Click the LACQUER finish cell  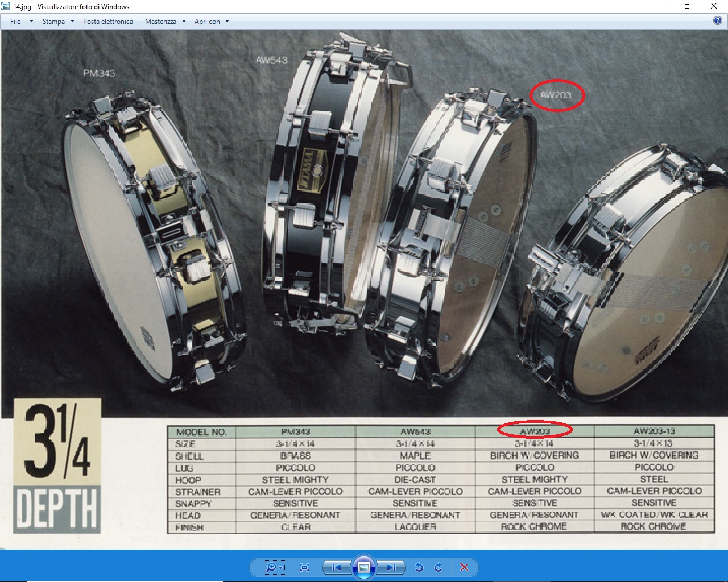coord(415,527)
